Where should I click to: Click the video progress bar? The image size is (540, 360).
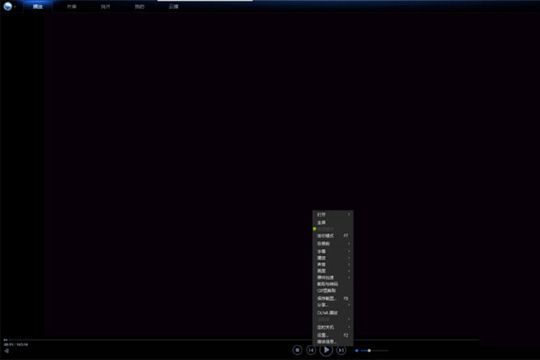point(241,340)
